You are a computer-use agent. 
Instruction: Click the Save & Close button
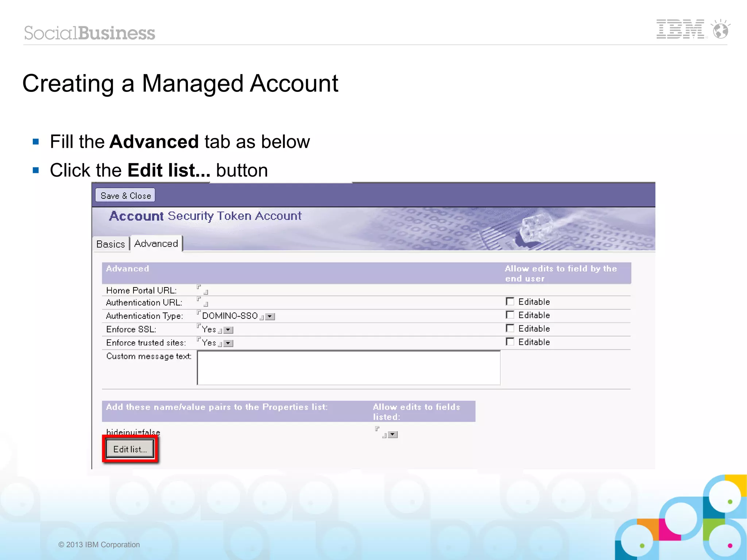pos(125,195)
